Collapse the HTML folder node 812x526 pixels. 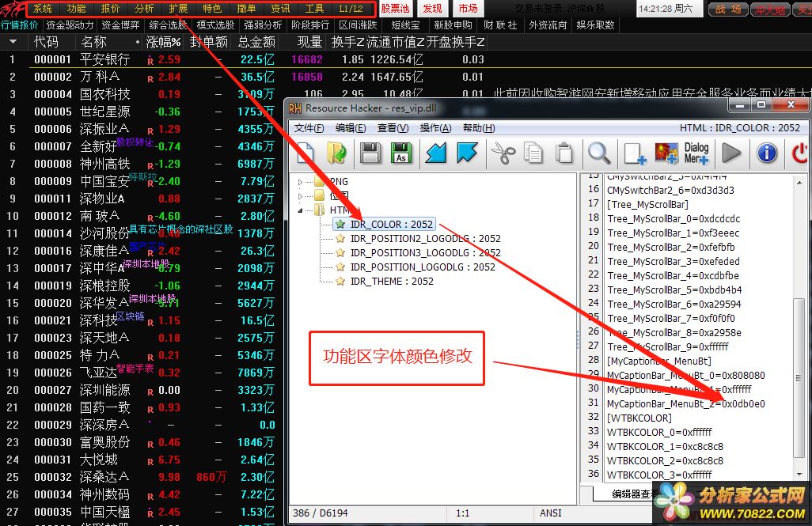(x=301, y=210)
